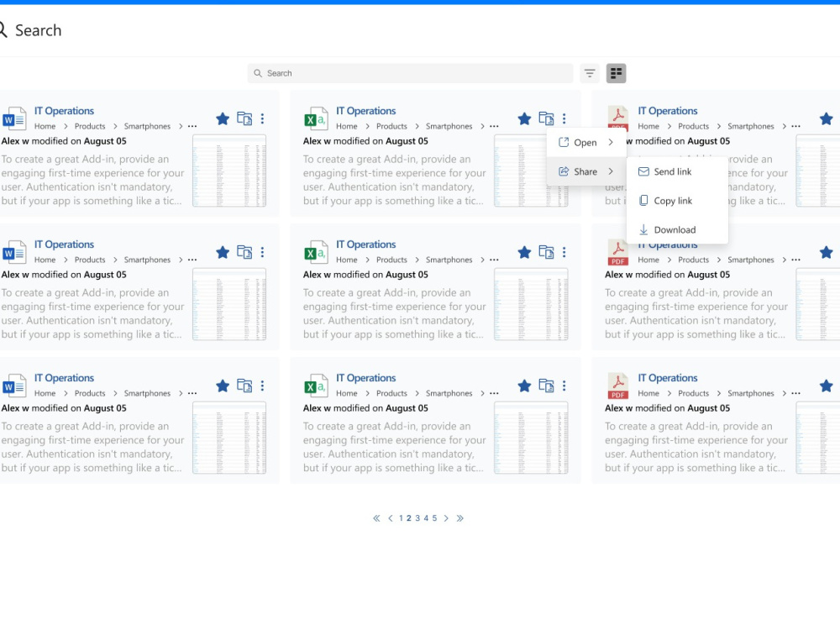Choose Share in the context menu
840x630 pixels.
586,171
